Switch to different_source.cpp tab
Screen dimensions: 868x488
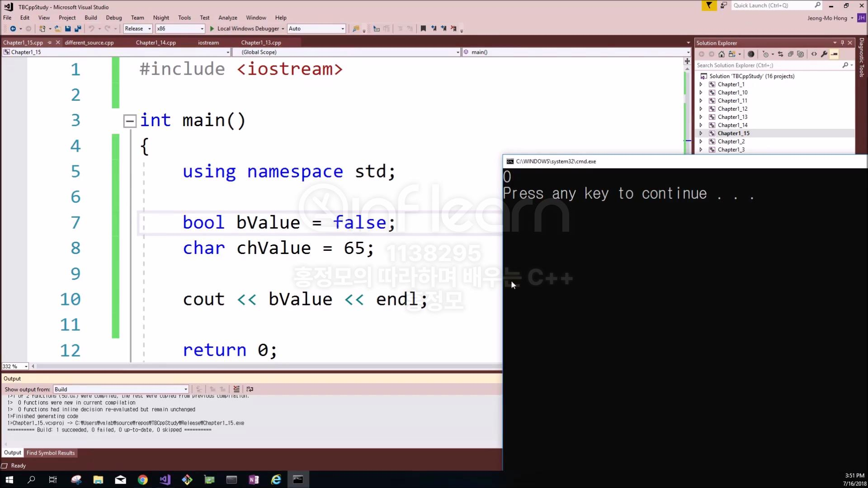pos(89,42)
